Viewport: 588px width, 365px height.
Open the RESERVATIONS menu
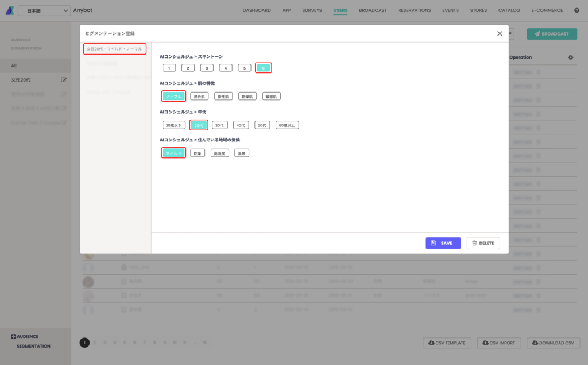(x=415, y=10)
